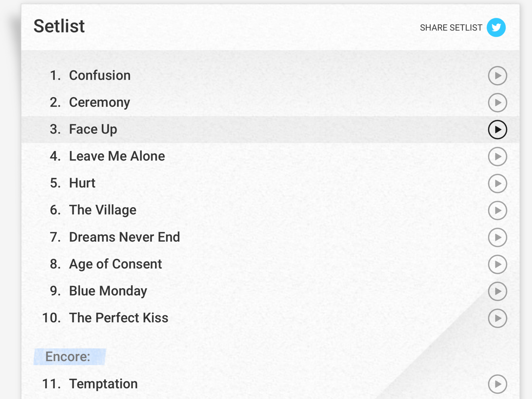This screenshot has height=399, width=532.
Task: Click the highlighted Face Up play button
Action: [497, 130]
